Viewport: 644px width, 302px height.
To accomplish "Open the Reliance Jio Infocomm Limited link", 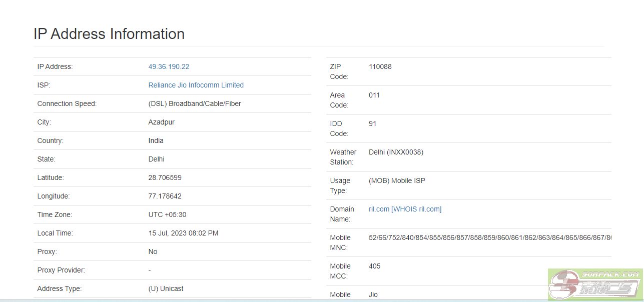I will pyautogui.click(x=196, y=85).
